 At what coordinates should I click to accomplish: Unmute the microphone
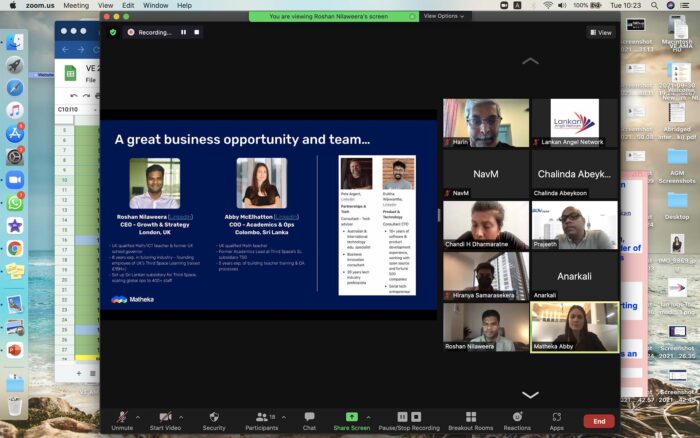[x=122, y=420]
